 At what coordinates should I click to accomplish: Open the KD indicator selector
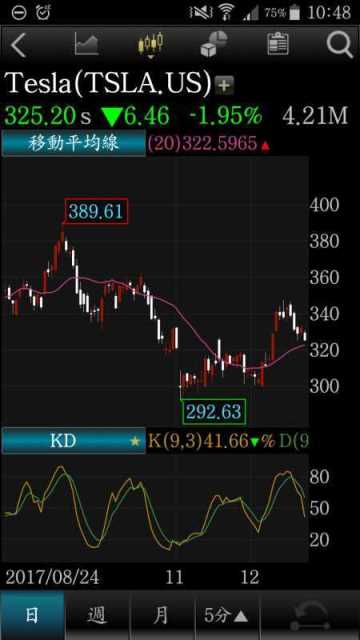pyautogui.click(x=73, y=441)
